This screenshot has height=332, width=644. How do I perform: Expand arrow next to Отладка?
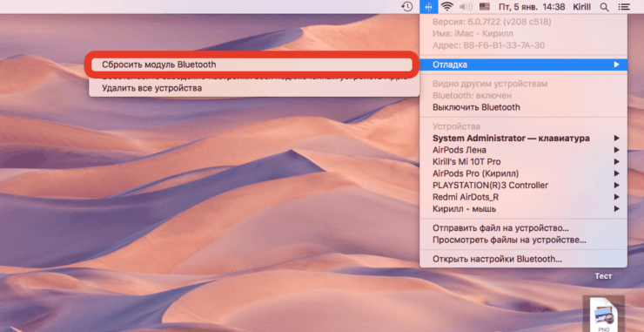[x=616, y=64]
